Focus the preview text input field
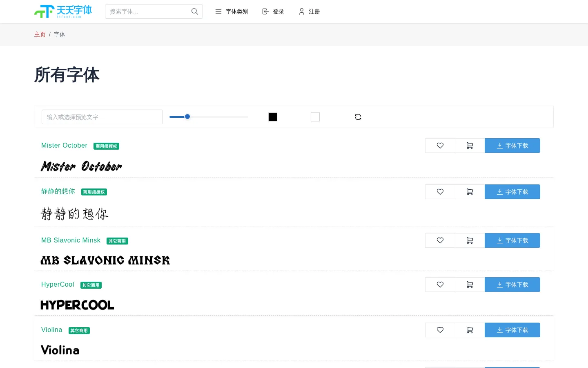588x368 pixels. (102, 117)
